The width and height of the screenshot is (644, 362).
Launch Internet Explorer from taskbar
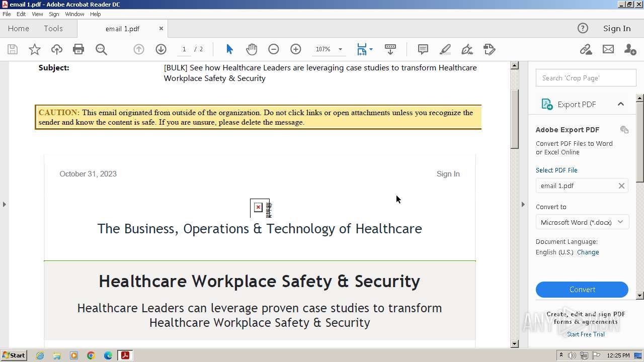(x=40, y=355)
